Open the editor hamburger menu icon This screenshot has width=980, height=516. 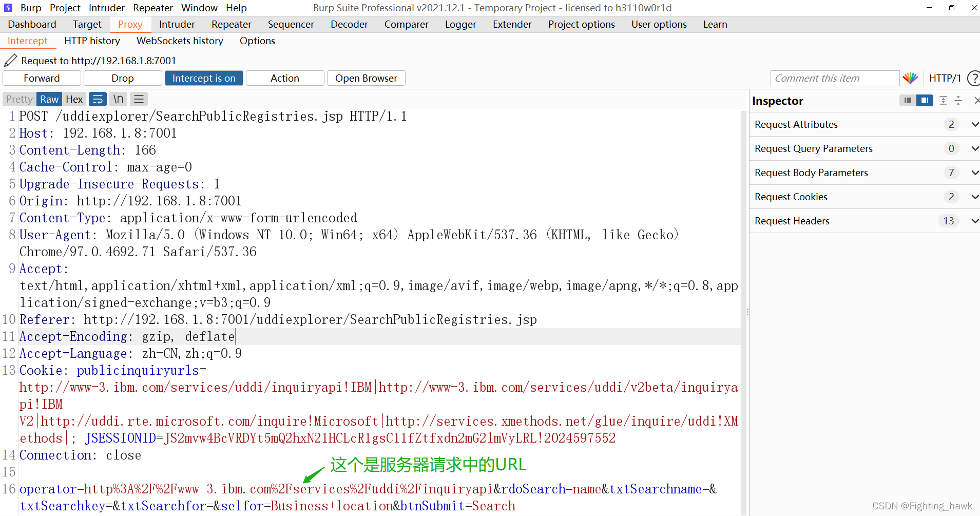139,99
